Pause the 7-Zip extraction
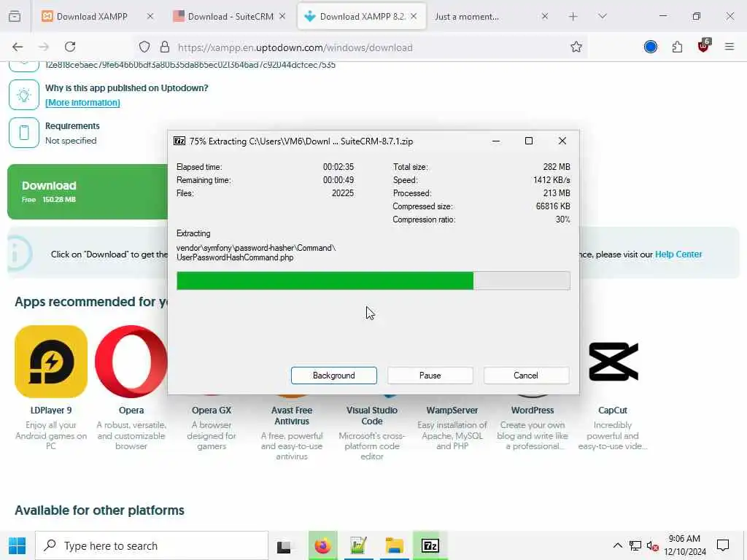This screenshot has width=747, height=560. point(430,376)
